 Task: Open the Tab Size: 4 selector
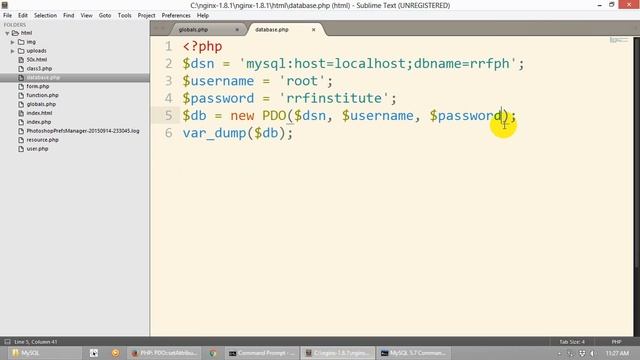tap(572, 342)
